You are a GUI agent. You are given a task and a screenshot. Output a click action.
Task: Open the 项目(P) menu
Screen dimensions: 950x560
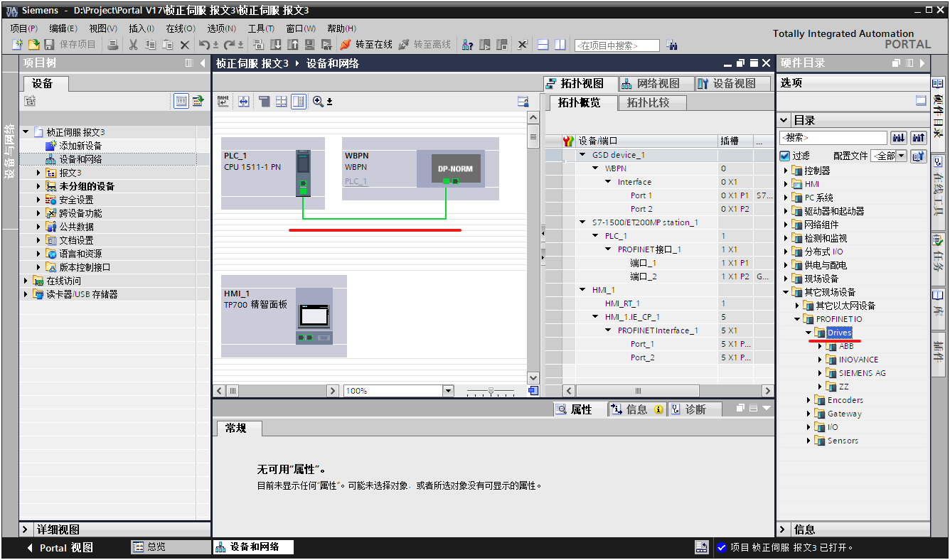pos(24,28)
